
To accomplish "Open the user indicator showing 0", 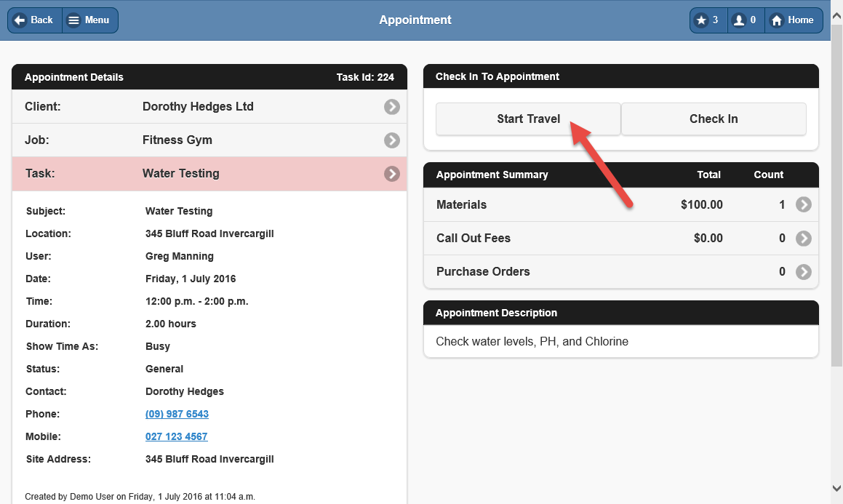I will [746, 20].
